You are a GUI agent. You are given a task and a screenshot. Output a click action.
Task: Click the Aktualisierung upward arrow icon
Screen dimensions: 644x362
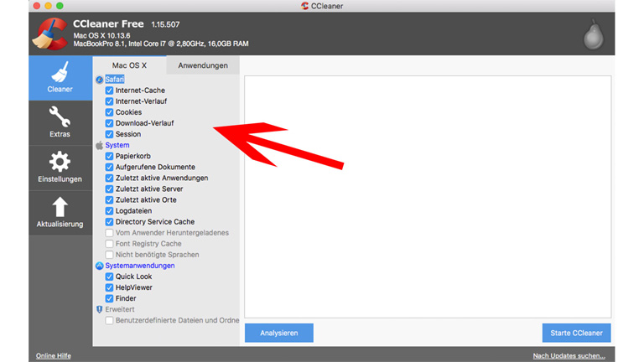click(x=60, y=207)
